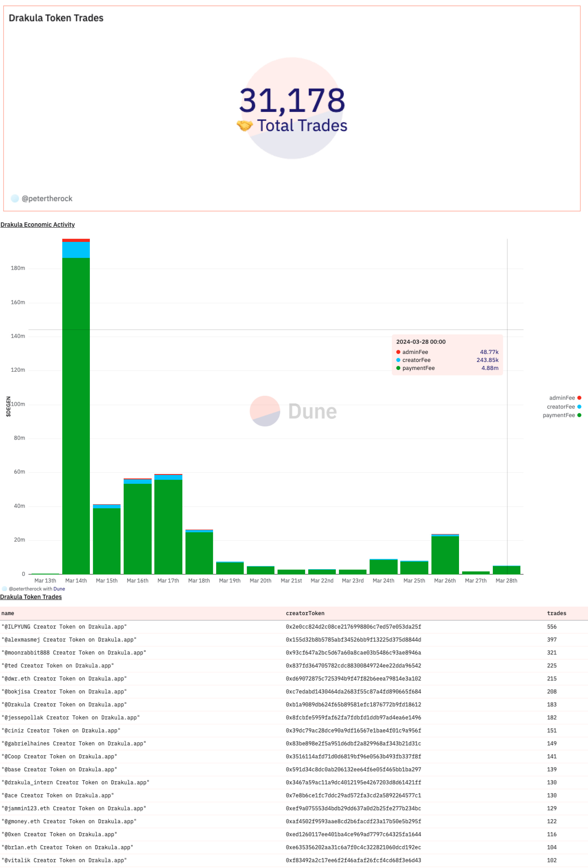Click the trades value 397

[552, 640]
